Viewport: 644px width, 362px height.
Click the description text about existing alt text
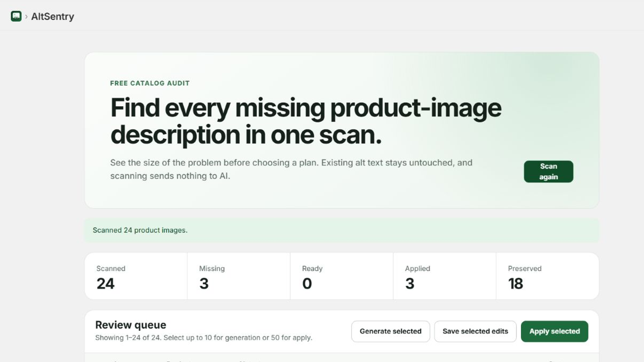click(x=291, y=169)
